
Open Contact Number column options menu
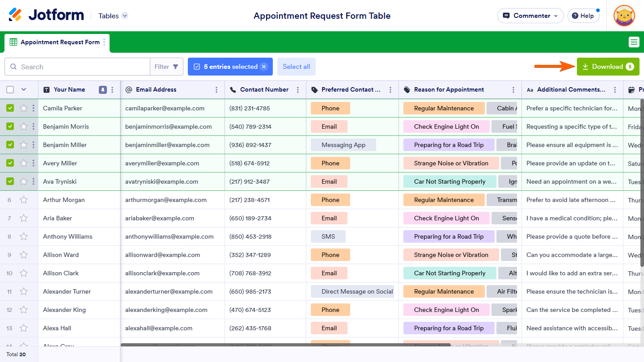pos(298,90)
